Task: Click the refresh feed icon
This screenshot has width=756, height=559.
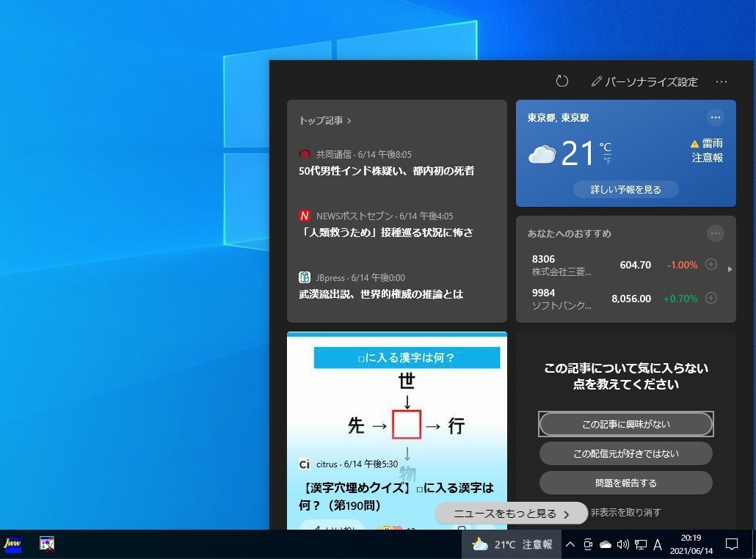Action: (x=562, y=81)
